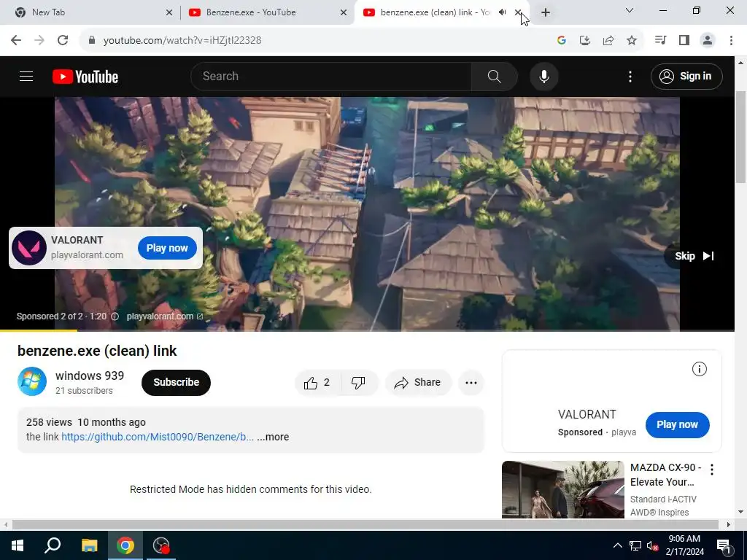The width and height of the screenshot is (747, 560).
Task: Go back with browser back arrow
Action: tap(16, 41)
